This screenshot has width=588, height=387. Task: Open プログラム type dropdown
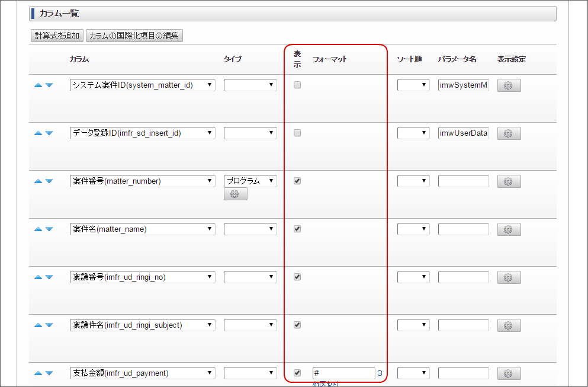pos(250,181)
